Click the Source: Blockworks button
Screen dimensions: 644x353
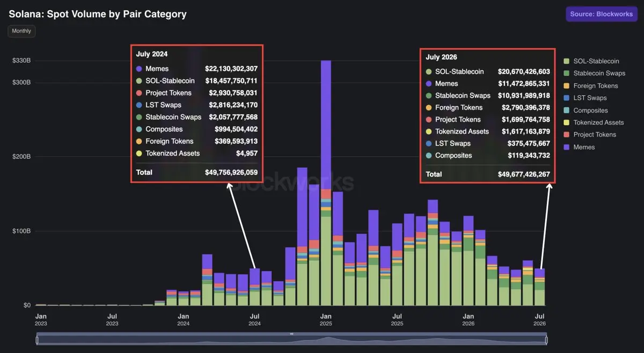click(x=601, y=14)
